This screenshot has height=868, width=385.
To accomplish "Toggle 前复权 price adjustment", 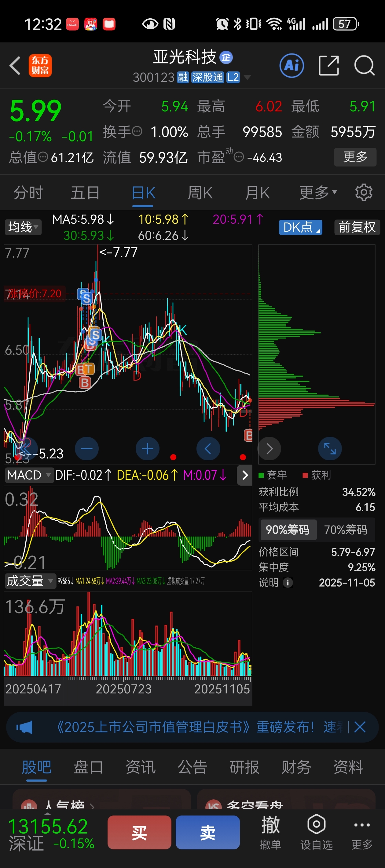I will (x=357, y=227).
